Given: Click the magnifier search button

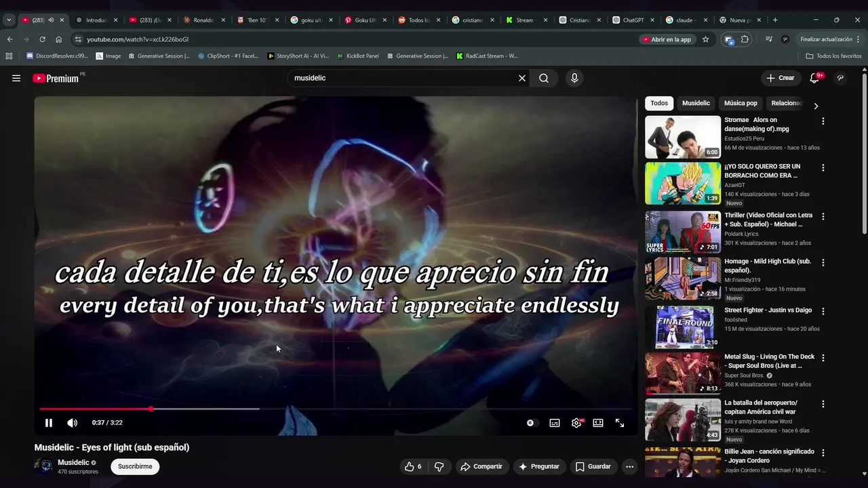Looking at the screenshot, I should (544, 78).
